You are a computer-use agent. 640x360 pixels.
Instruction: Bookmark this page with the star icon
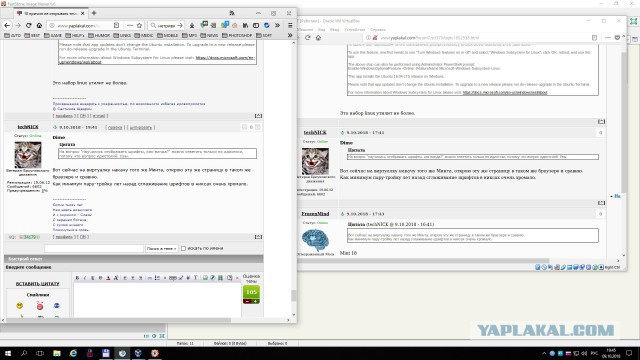(139, 25)
